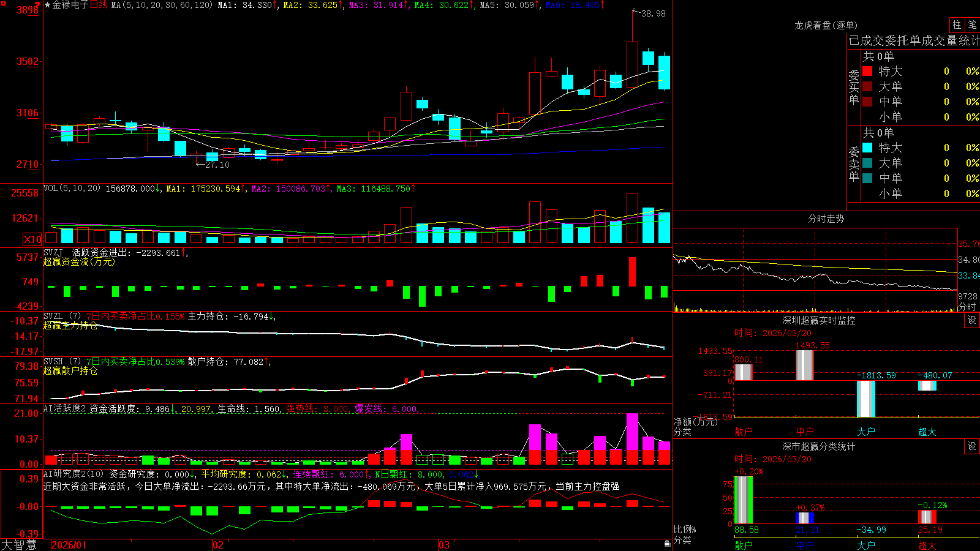This screenshot has width=980, height=551.
Task: Click the 小单 row under 委卖单
Action: pyautogui.click(x=920, y=193)
